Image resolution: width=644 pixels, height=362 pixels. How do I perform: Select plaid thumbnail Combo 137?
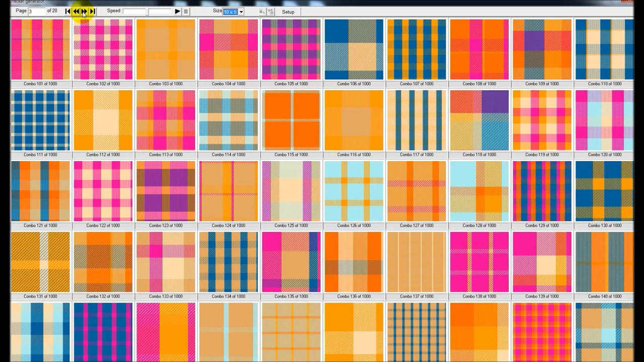(417, 262)
